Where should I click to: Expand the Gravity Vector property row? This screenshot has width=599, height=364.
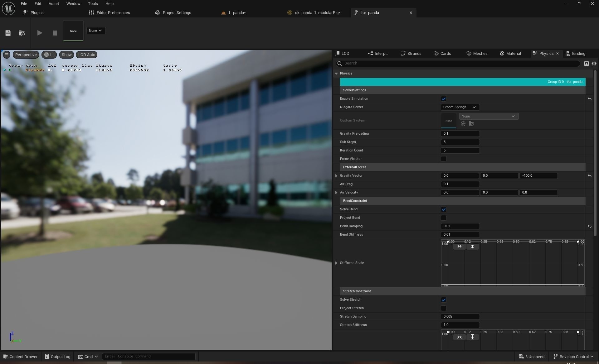click(336, 176)
